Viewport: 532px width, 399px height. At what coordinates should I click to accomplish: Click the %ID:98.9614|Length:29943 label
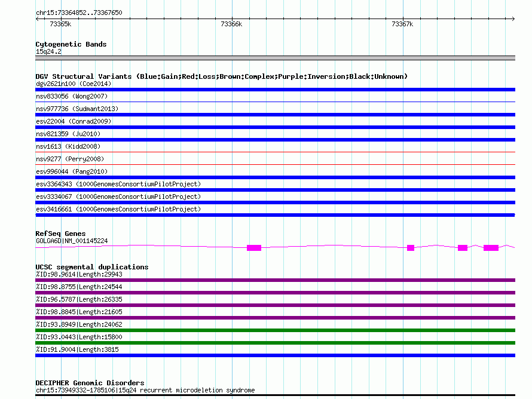[x=79, y=274]
